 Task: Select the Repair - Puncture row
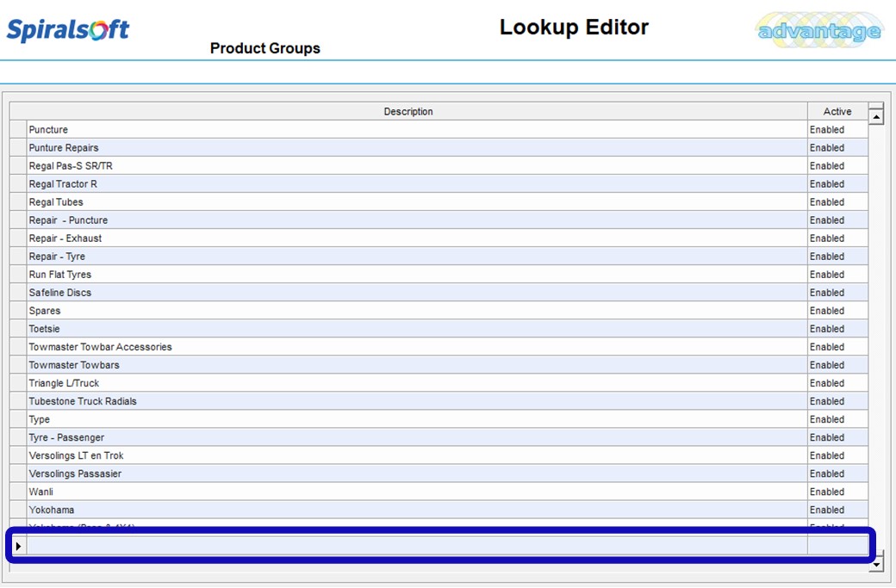tap(439, 220)
